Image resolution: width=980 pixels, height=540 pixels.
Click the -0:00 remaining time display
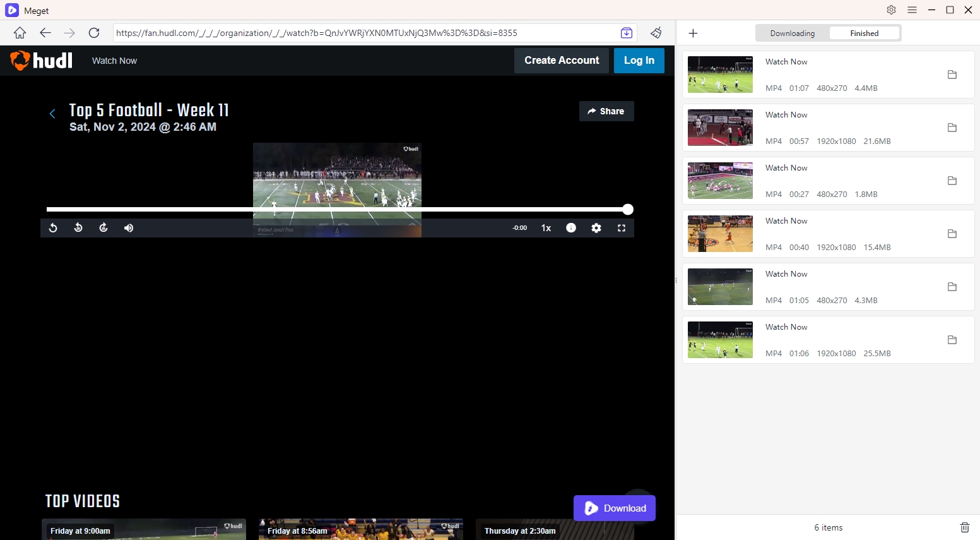coord(520,228)
